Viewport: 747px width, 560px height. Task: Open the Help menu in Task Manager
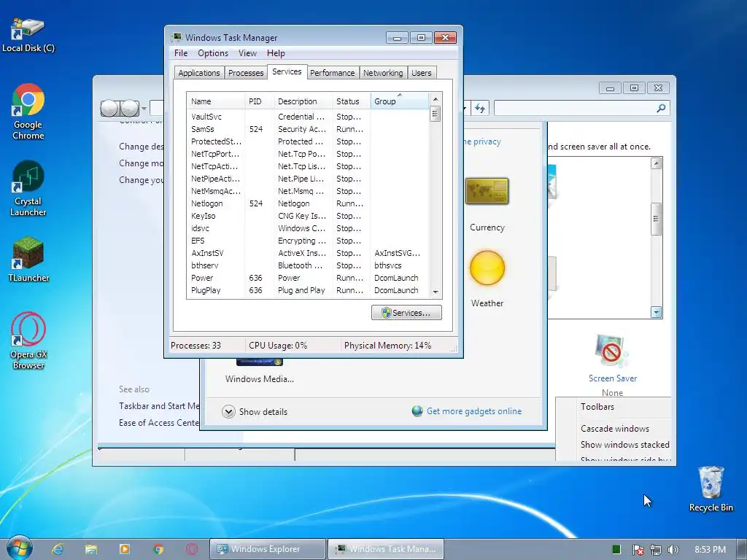coord(275,52)
